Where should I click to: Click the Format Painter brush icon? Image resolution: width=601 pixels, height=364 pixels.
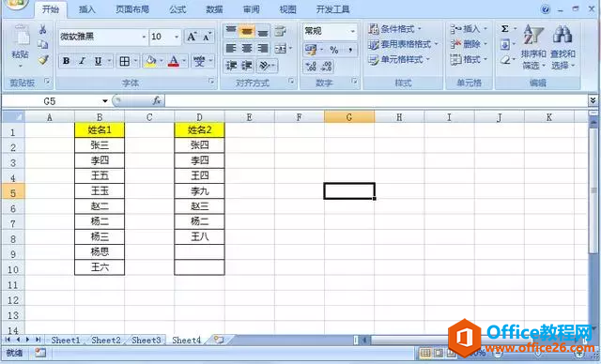point(43,59)
